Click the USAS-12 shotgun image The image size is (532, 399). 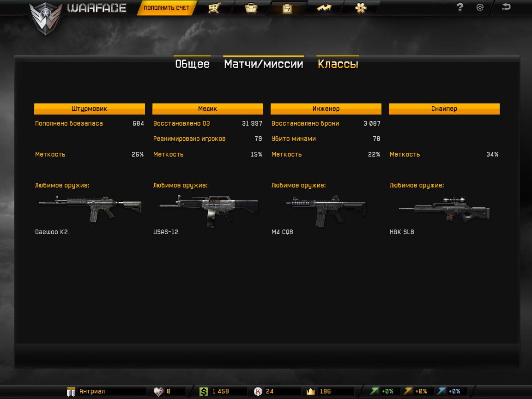(209, 211)
